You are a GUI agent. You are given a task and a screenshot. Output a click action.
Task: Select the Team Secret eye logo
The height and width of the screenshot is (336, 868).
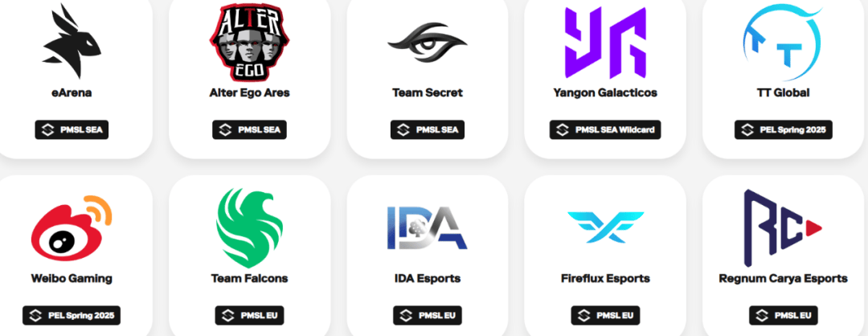(x=428, y=42)
